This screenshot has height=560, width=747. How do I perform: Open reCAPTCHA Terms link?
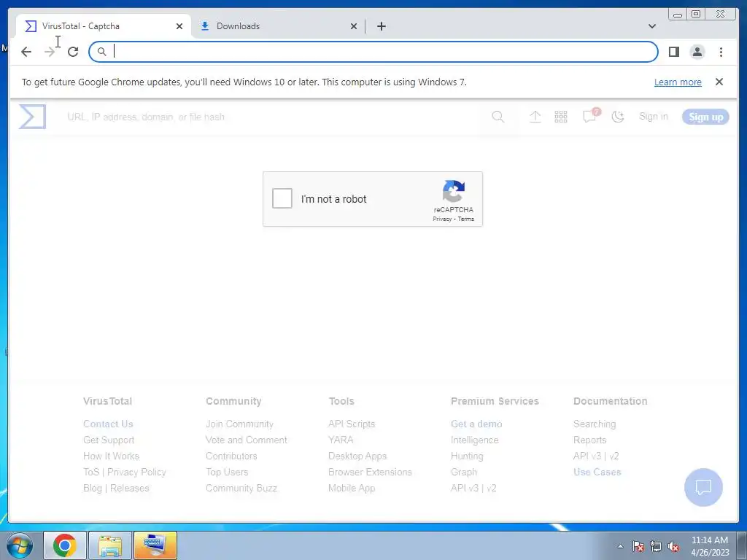[466, 219]
